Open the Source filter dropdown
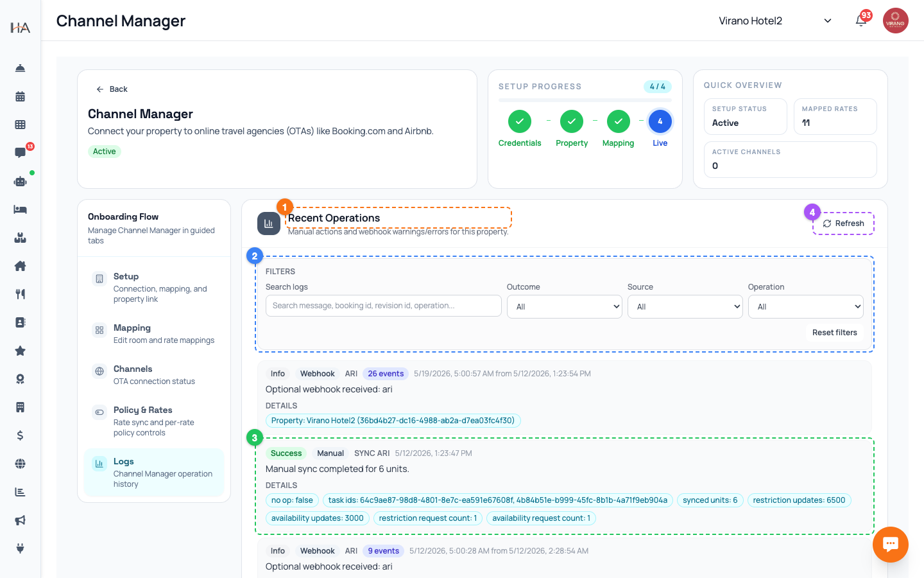 (685, 306)
